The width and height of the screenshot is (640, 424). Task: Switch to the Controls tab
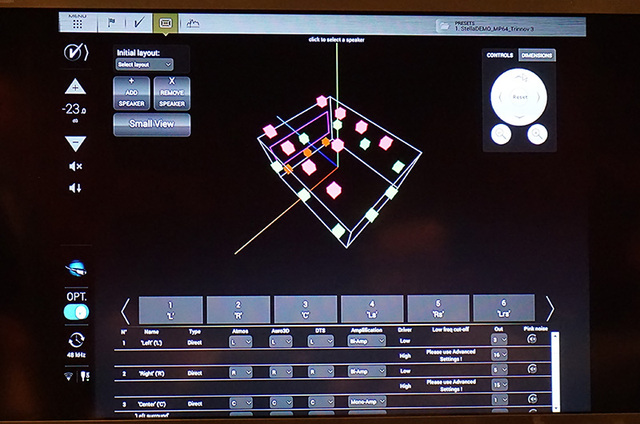point(500,55)
